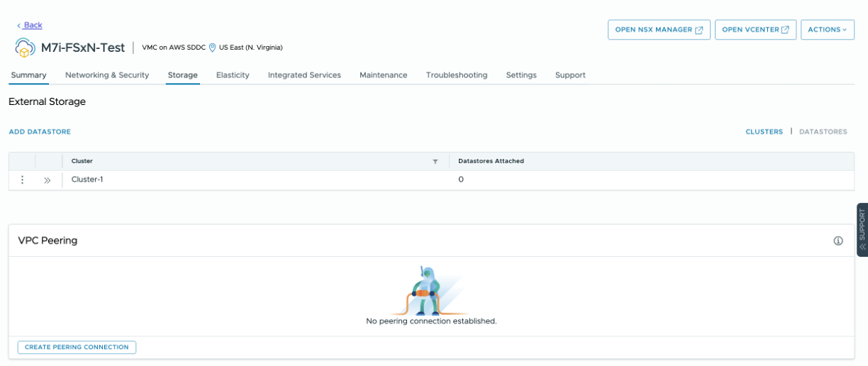This screenshot has height=366, width=868.
Task: Open NSX Manager in a new window
Action: [x=659, y=30]
